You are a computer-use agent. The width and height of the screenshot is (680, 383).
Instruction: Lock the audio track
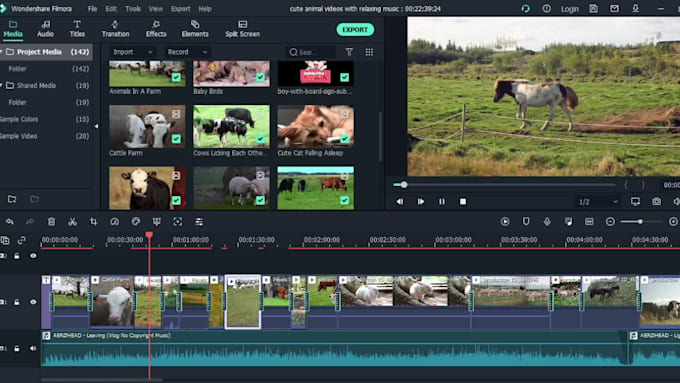[16, 348]
